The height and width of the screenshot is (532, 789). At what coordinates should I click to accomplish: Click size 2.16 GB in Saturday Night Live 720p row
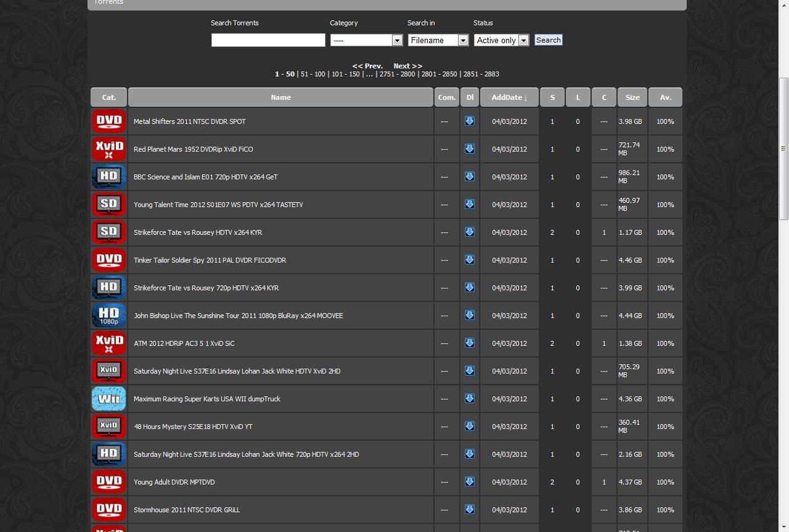pos(630,454)
